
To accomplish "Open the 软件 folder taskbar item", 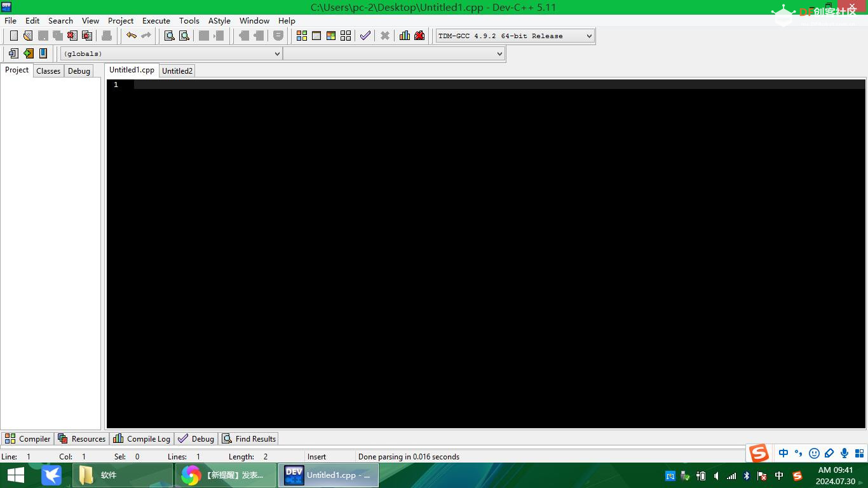I will (123, 475).
